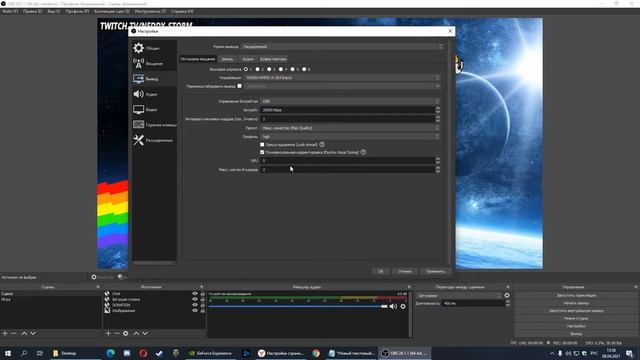Screen dimensions: 640x360
Task: Click the Max B-frames stepper arrows
Action: pyautogui.click(x=438, y=169)
